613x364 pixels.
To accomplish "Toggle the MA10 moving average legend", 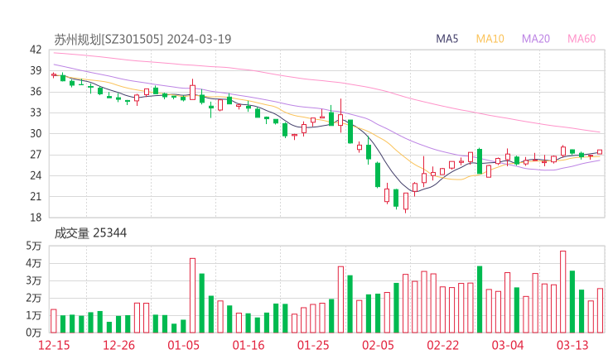I will coord(490,39).
